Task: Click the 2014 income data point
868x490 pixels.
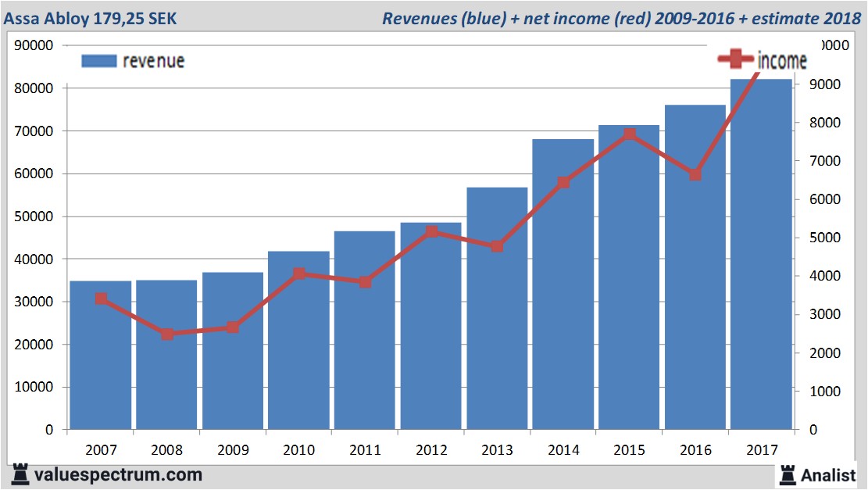Action: pos(563,183)
